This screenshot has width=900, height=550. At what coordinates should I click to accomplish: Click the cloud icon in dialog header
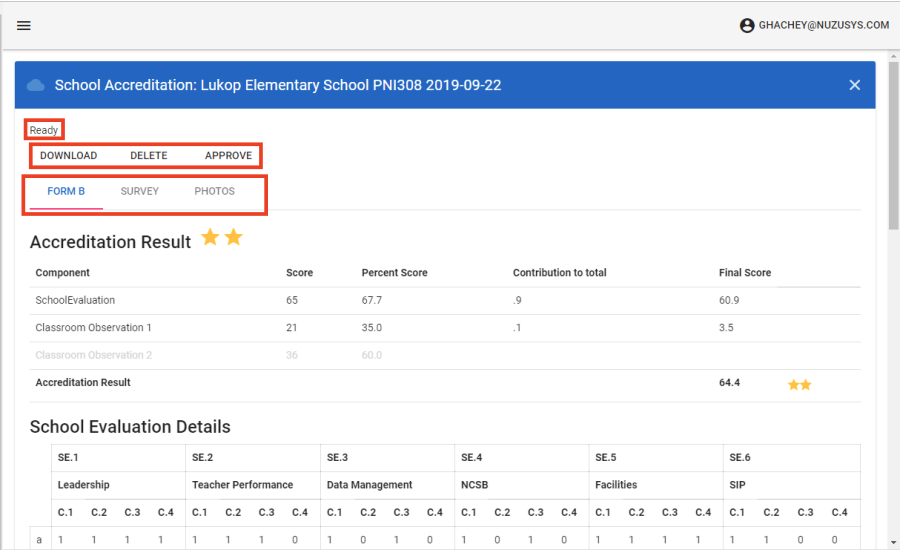(36, 85)
